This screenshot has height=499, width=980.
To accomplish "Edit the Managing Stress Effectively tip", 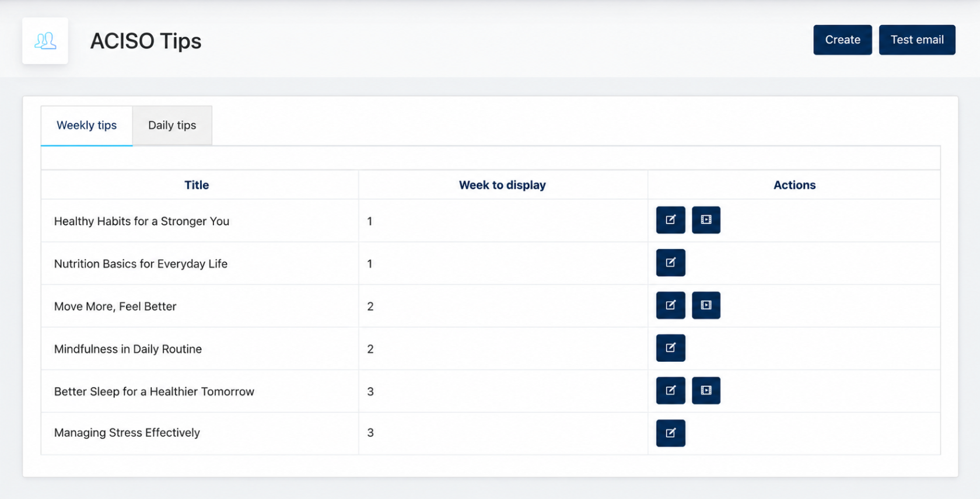I will tap(670, 433).
